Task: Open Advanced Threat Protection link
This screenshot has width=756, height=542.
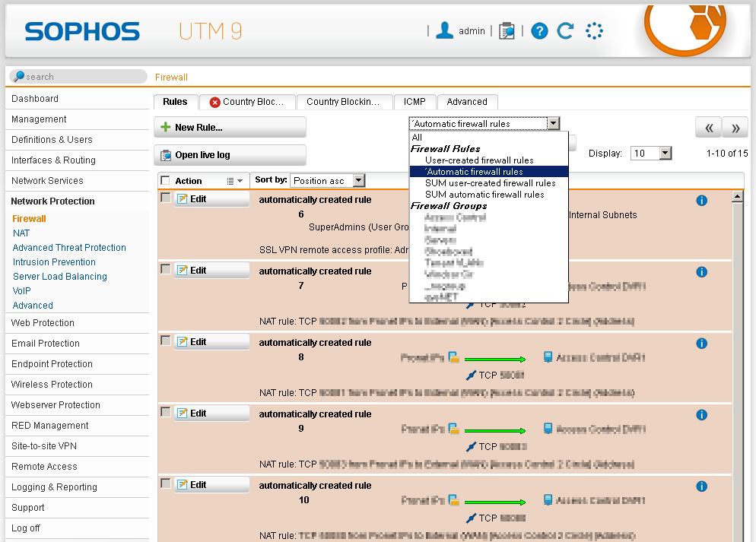Action: (x=69, y=248)
